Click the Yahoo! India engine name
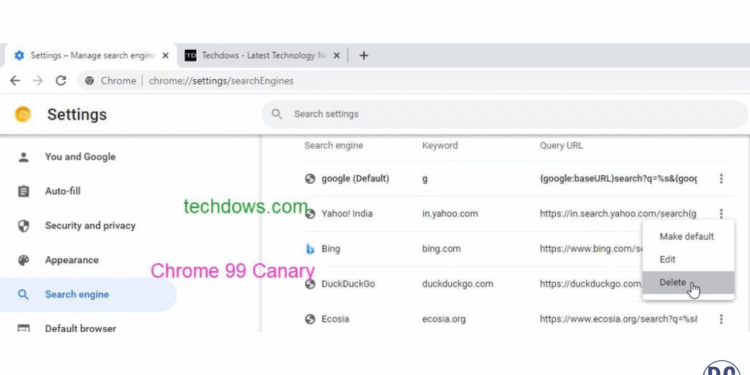Image resolution: width=750 pixels, height=375 pixels. point(347,214)
